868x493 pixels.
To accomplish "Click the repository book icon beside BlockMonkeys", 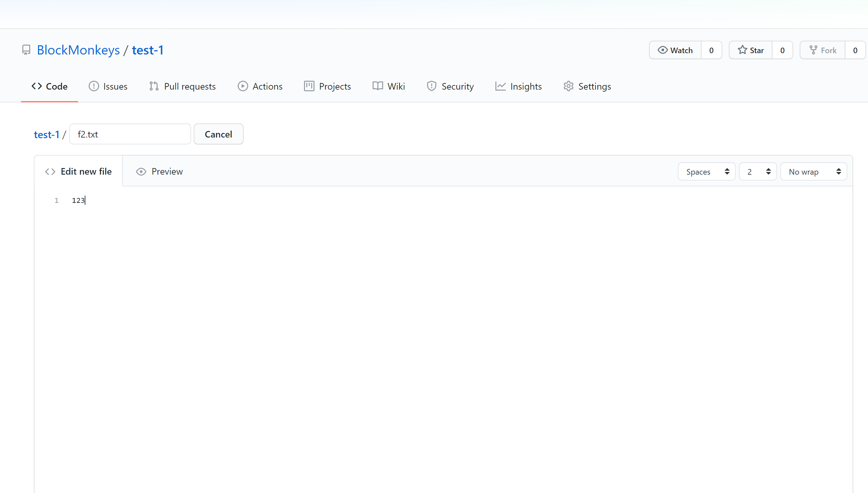I will (26, 50).
